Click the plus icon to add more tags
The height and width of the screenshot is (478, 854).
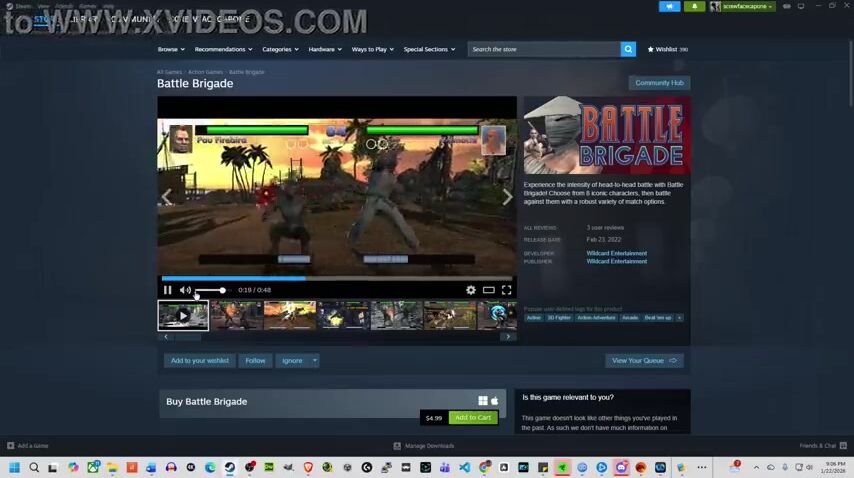coord(680,317)
